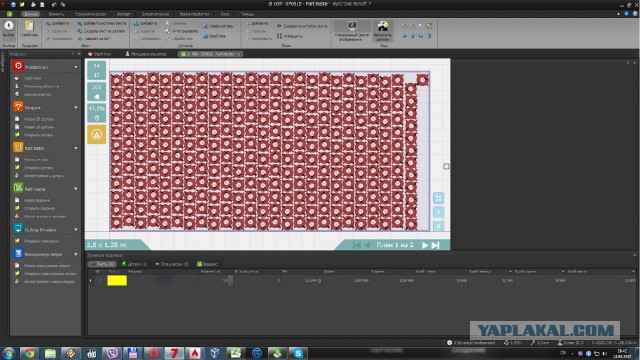This screenshot has width=640, height=360.
Task: Open Специальный режим отображения view mode
Action: (352, 31)
